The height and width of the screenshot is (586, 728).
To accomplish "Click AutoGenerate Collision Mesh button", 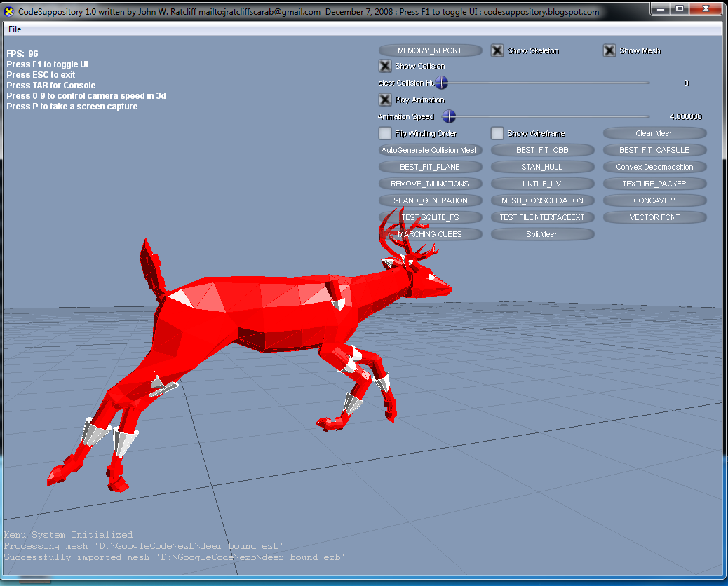I will click(430, 150).
